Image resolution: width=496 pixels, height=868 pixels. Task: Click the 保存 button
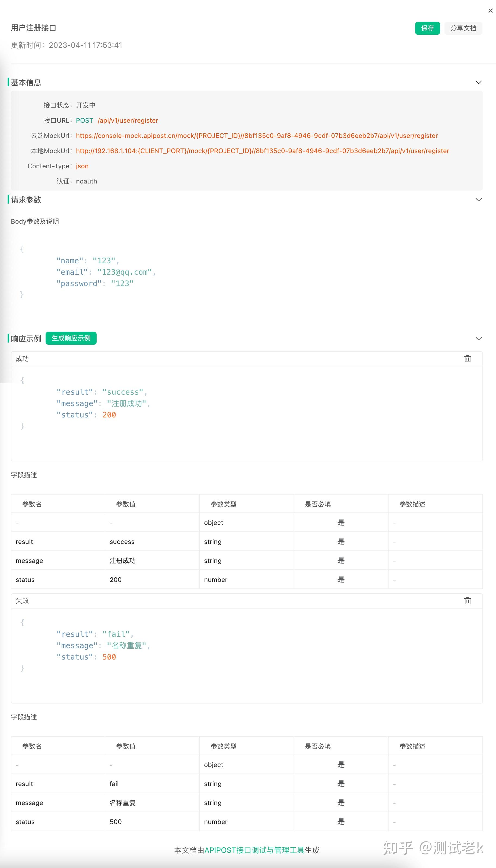click(427, 28)
